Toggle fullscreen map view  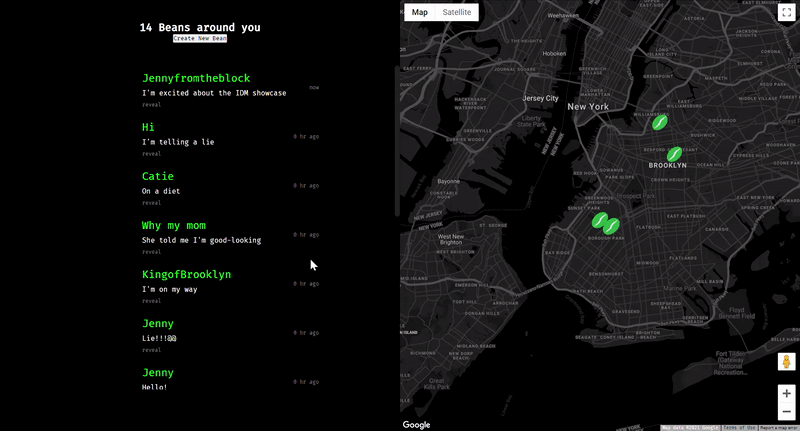786,13
